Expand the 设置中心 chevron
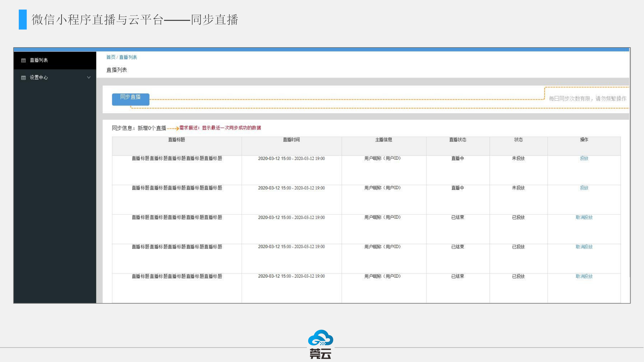 (89, 77)
